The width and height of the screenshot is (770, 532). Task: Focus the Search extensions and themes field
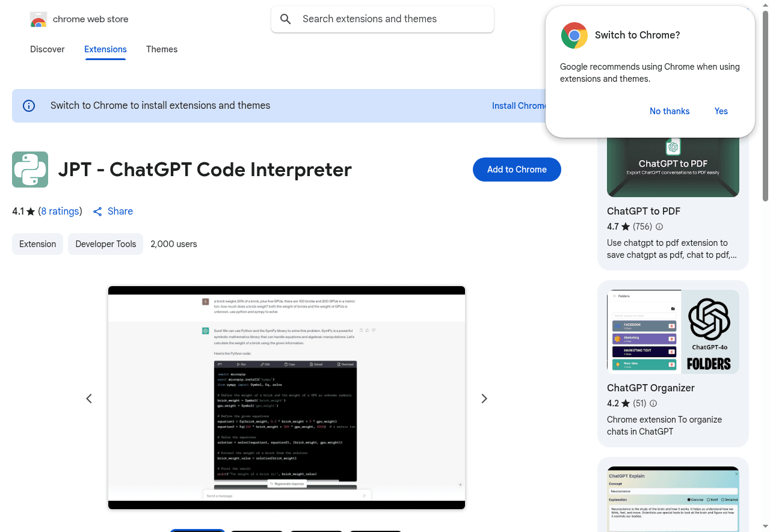[x=391, y=19]
